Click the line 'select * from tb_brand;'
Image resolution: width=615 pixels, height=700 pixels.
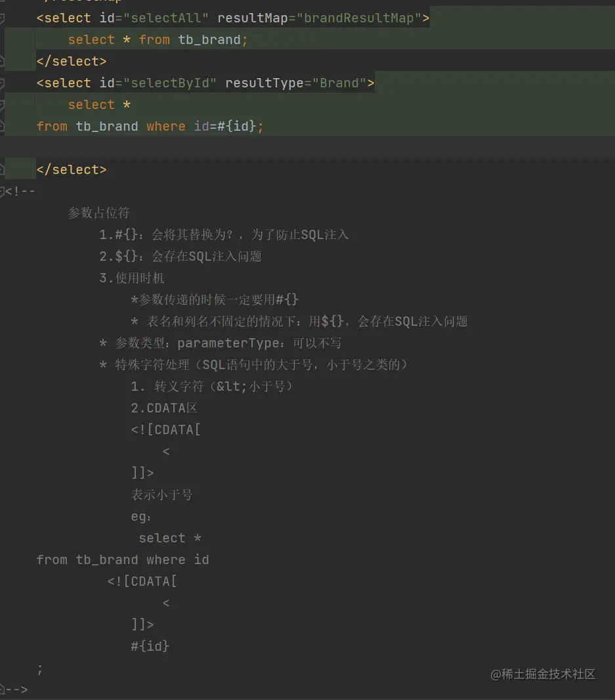pyautogui.click(x=158, y=40)
